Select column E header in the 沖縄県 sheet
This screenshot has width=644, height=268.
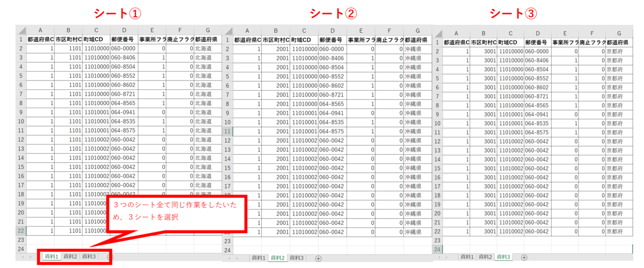[x=360, y=30]
